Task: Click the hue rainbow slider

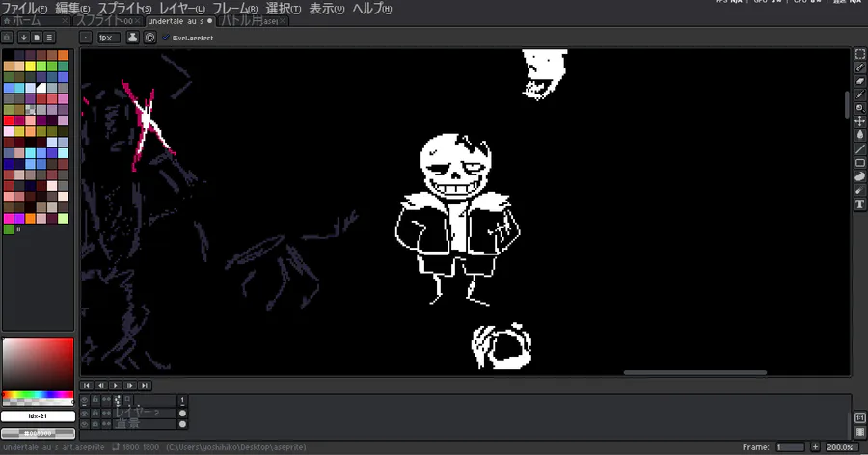Action: 38,394
